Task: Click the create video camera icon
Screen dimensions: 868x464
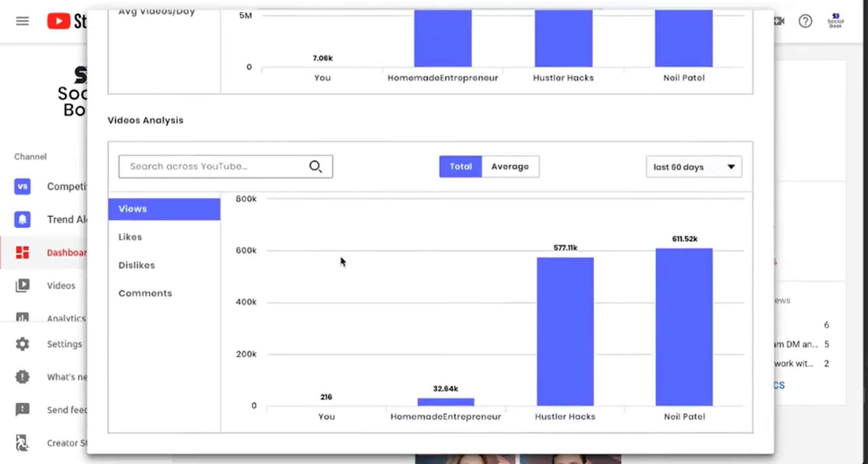Action: click(x=780, y=21)
